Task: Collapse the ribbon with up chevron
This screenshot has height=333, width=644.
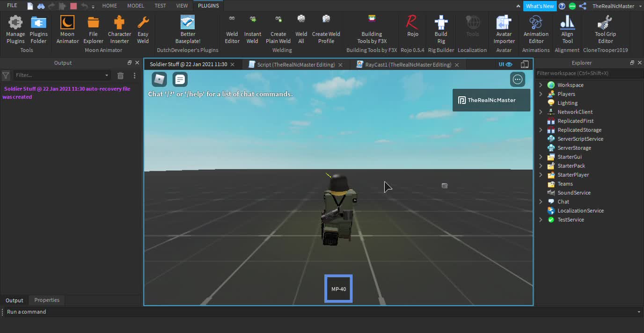Action: pyautogui.click(x=518, y=7)
